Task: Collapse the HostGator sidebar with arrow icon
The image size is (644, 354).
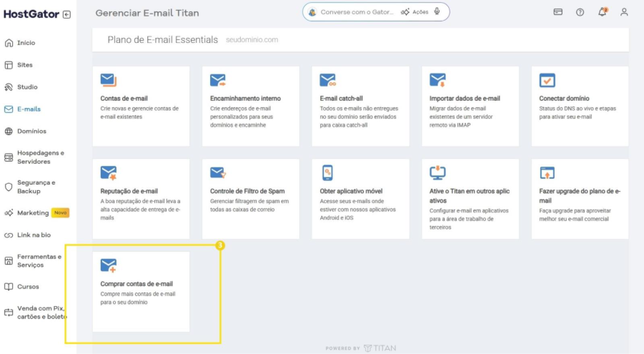Action: click(66, 14)
